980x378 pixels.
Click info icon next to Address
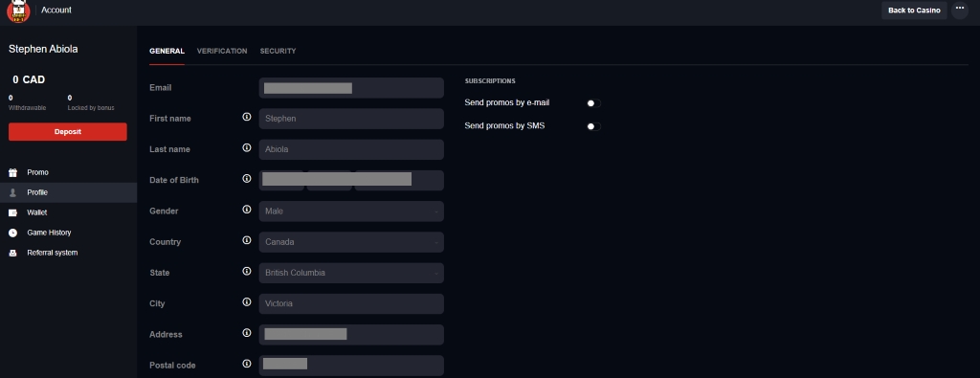pyautogui.click(x=246, y=333)
